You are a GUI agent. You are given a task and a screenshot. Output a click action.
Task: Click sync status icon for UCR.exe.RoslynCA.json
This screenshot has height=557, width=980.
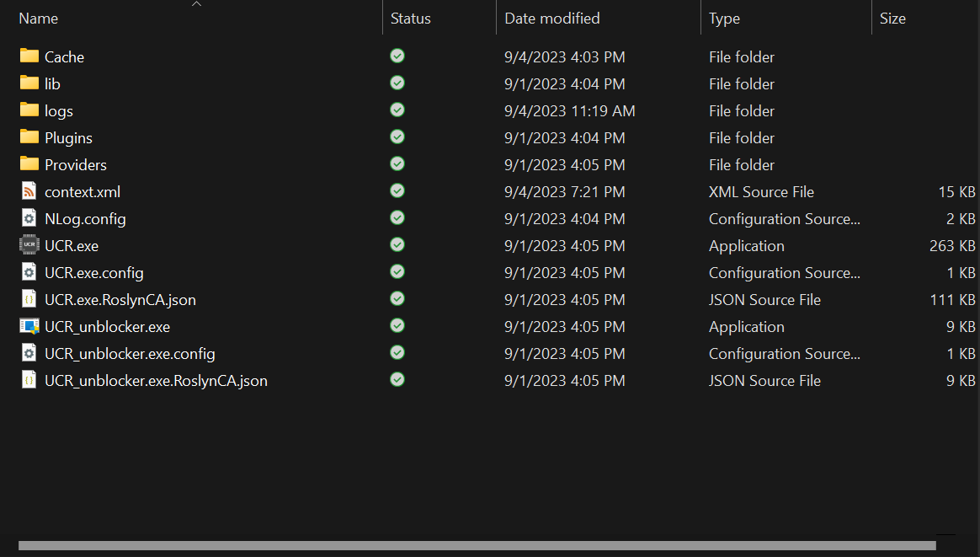coord(397,298)
